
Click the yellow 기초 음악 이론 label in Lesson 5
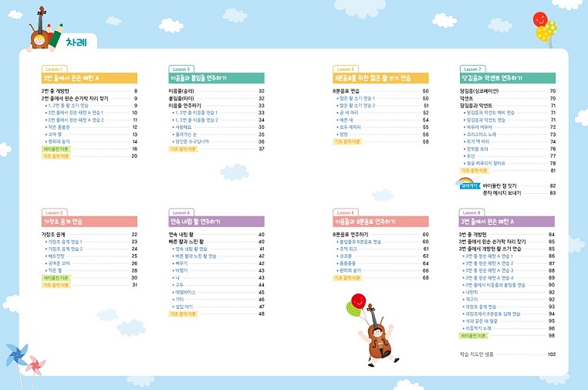coord(347,141)
